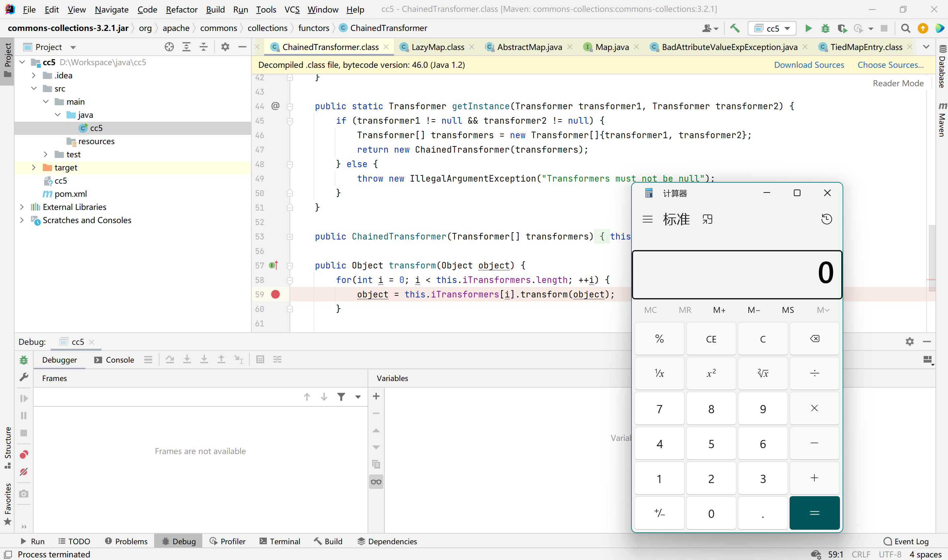Viewport: 948px width, 560px height.
Task: Click the green Run button in toolbar
Action: pyautogui.click(x=808, y=28)
